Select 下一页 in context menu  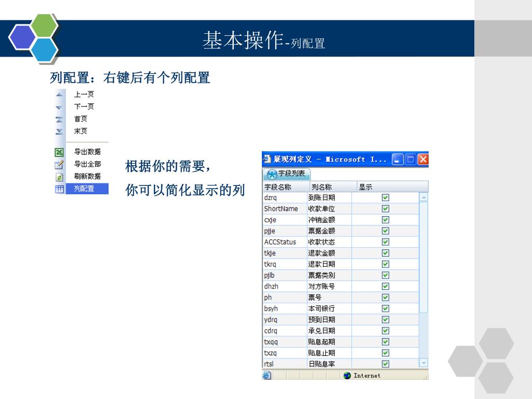coord(84,107)
